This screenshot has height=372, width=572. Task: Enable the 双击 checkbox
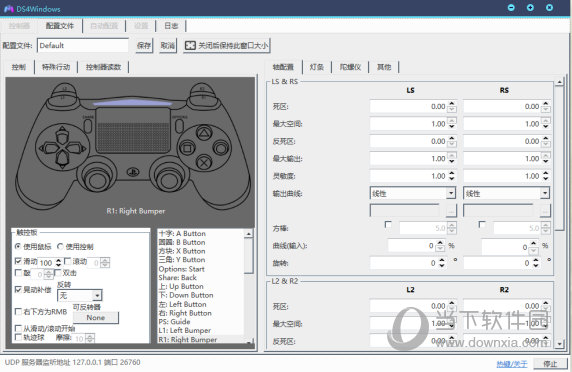tap(58, 272)
